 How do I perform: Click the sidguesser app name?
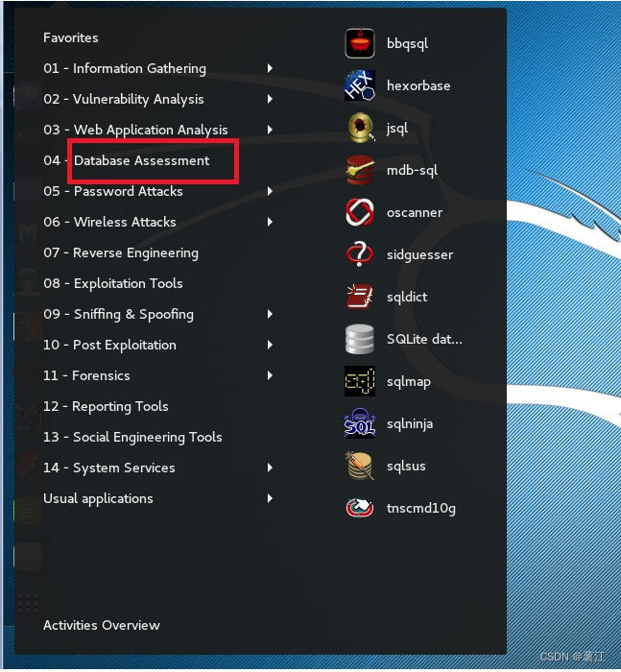pyautogui.click(x=419, y=255)
